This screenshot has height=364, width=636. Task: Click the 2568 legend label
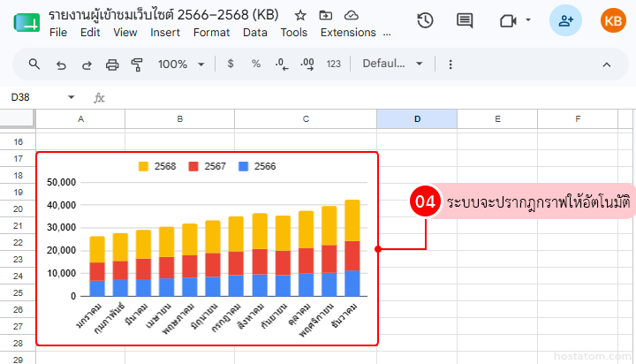(165, 166)
